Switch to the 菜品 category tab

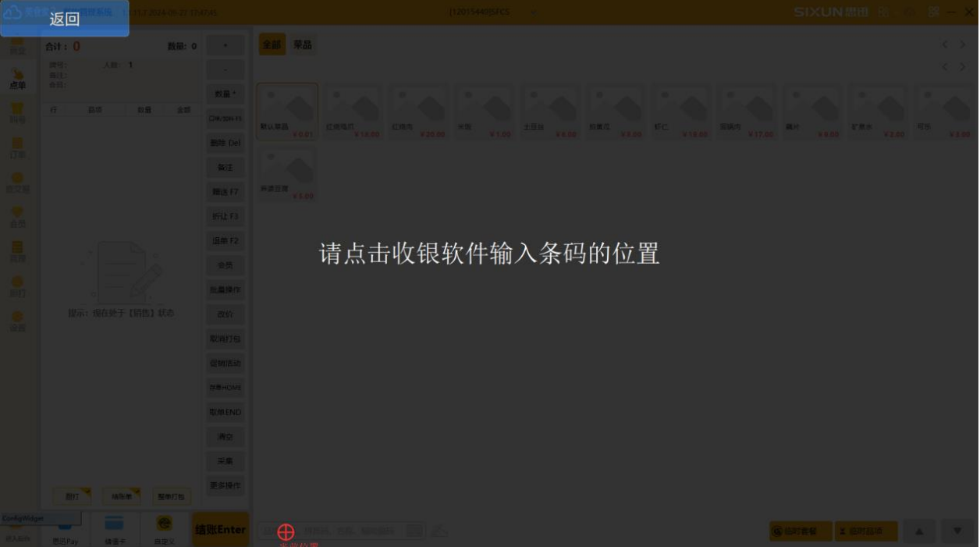[x=303, y=45]
